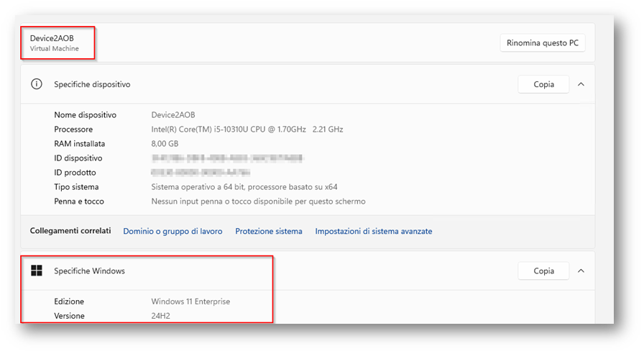Viewport: 644px width, 354px height.
Task: Click the Edizione label
Action: tap(68, 301)
